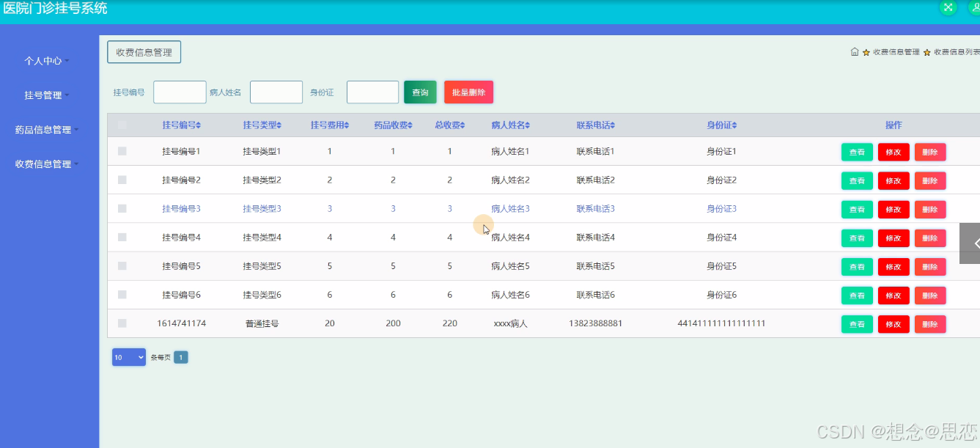Click the 医院门诊挂号系统 header title
The height and width of the screenshot is (448, 980).
(x=56, y=8)
